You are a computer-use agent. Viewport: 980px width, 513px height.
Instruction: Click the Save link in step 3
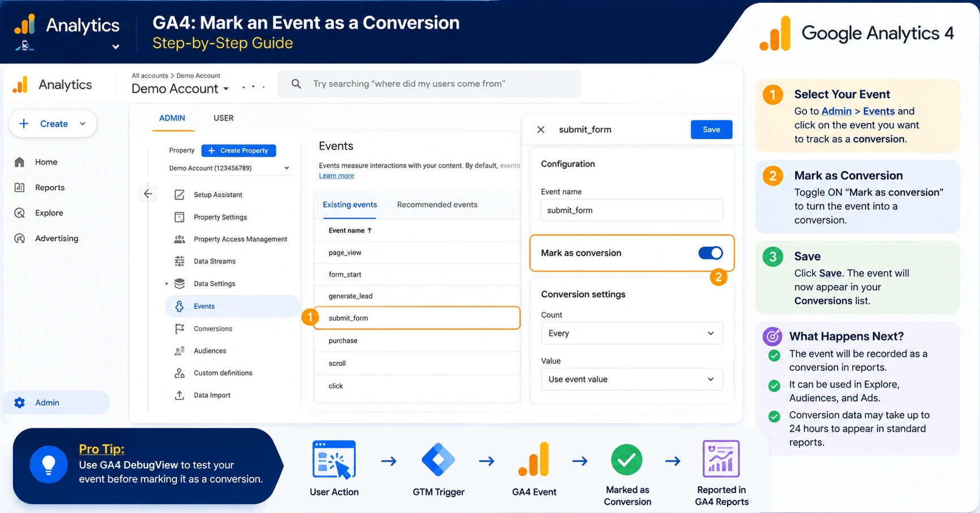(830, 273)
